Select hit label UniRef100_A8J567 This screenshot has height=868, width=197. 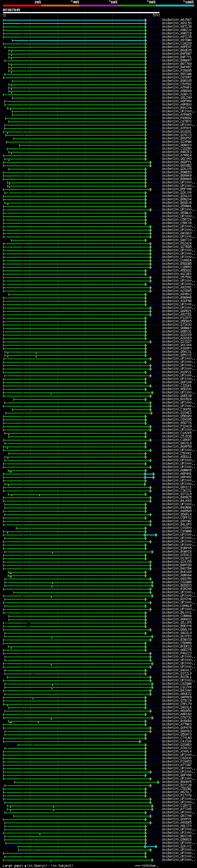coord(177,20)
